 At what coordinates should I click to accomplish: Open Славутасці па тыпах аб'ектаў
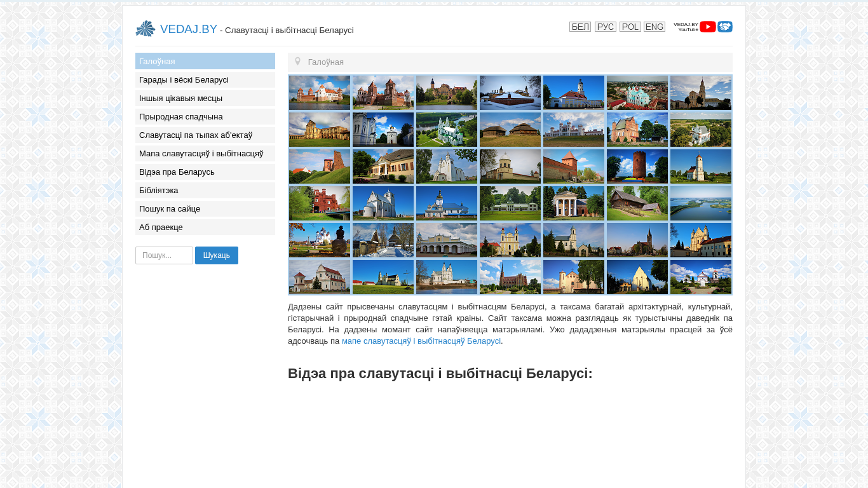(x=205, y=135)
